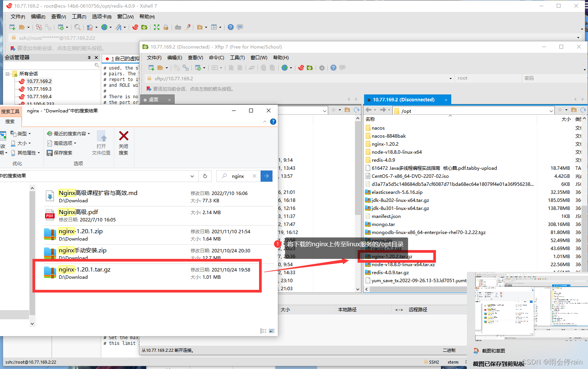
Task: Click Xshell font A icon
Action: point(118,27)
